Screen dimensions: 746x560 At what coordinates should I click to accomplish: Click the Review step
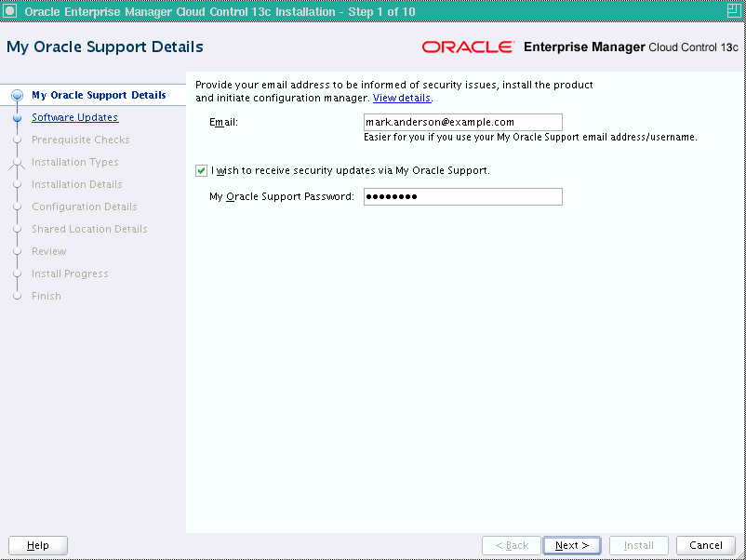point(49,252)
